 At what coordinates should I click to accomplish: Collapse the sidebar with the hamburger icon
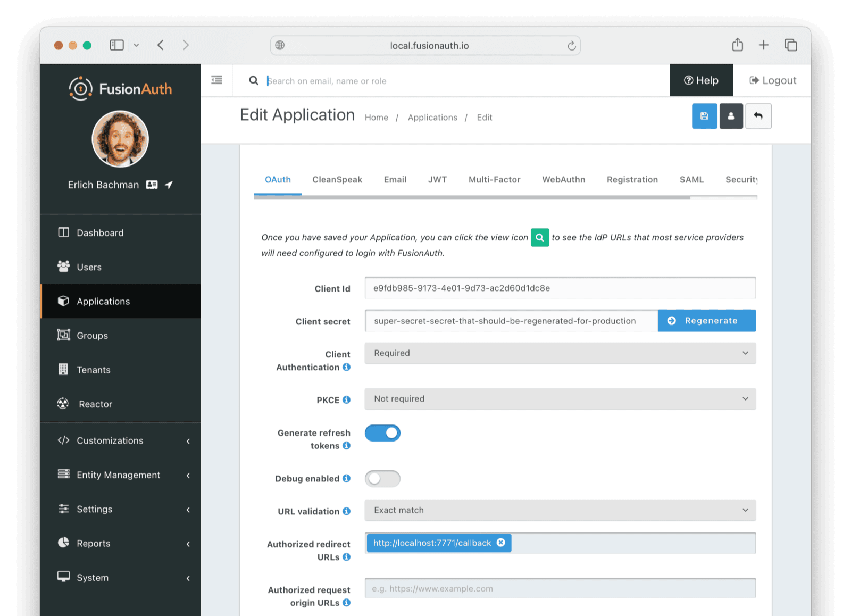click(216, 80)
